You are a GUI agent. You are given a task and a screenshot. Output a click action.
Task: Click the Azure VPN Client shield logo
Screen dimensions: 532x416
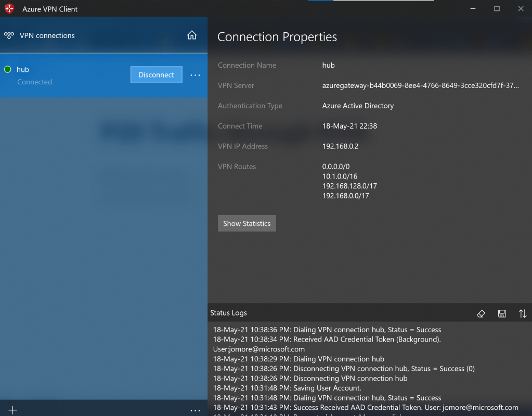point(9,9)
